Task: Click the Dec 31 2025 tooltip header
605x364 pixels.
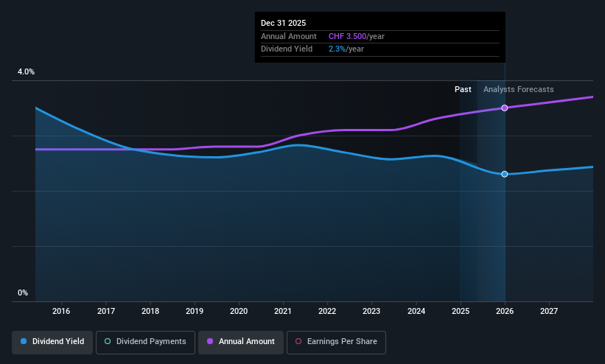Action: [x=283, y=23]
